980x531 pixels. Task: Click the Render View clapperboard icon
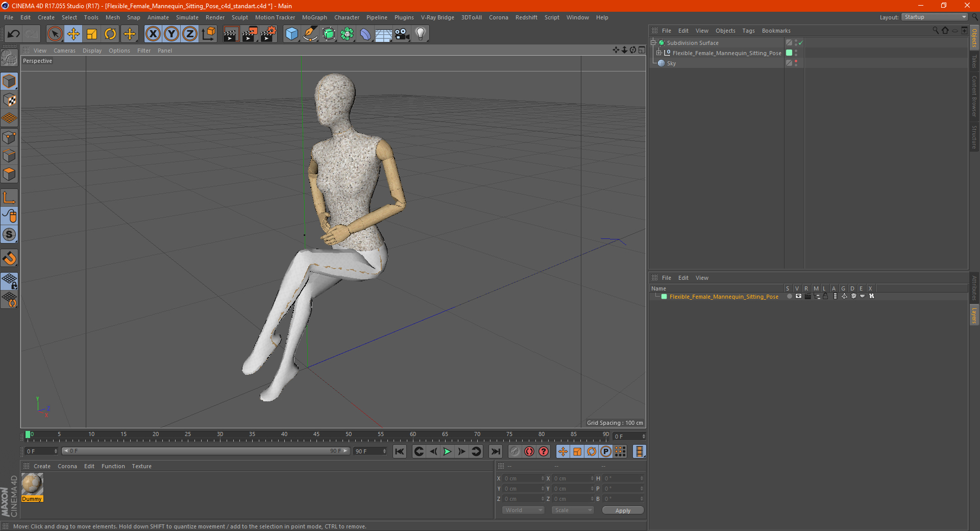pyautogui.click(x=231, y=34)
